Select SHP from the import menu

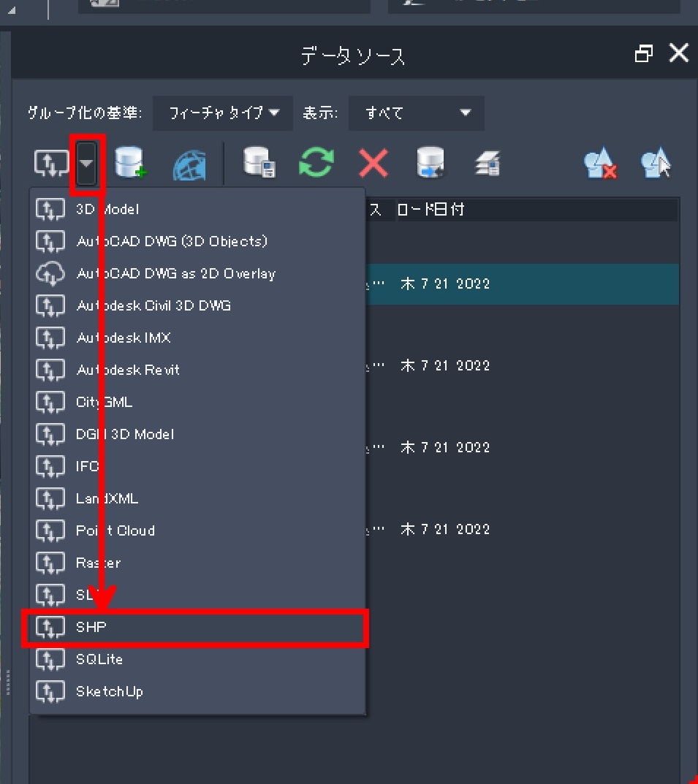click(x=198, y=627)
